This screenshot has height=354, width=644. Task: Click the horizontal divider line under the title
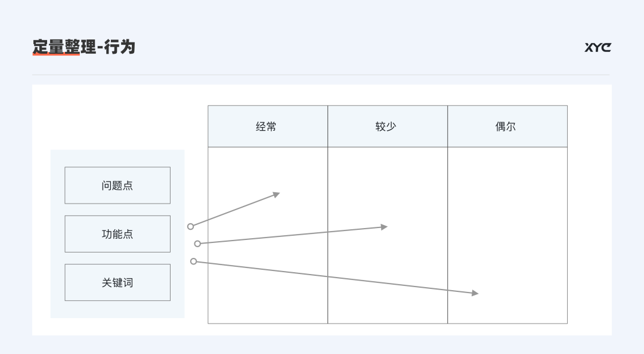click(x=321, y=75)
